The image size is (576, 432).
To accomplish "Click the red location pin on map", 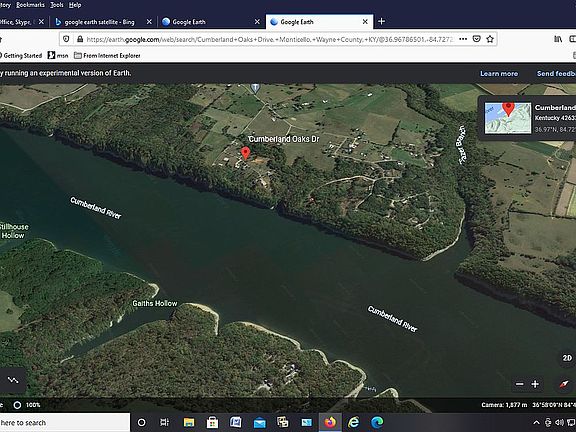I will 245,152.
